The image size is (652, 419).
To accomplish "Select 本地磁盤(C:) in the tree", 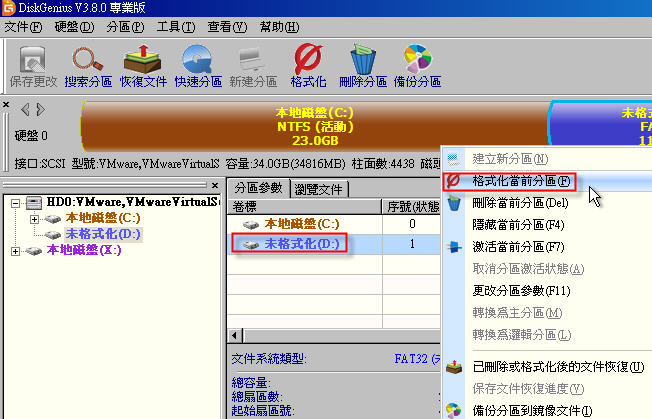I will (x=103, y=218).
